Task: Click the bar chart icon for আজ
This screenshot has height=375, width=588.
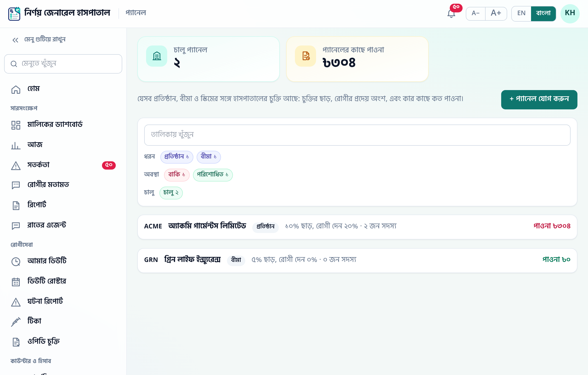Action: point(16,145)
